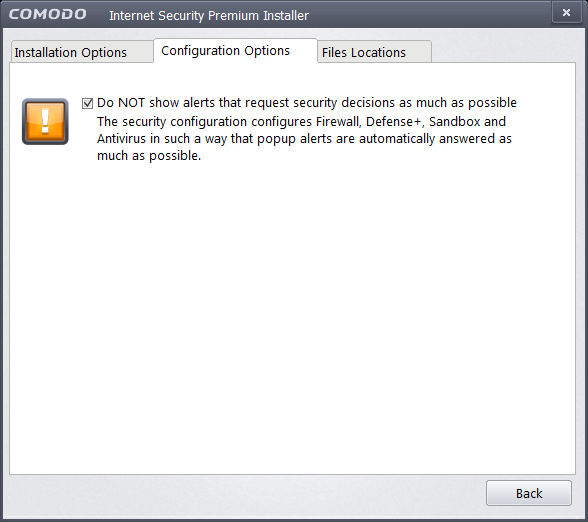Click the 'Do NOT show alerts' checkbox label
This screenshot has height=522, width=588.
(307, 103)
